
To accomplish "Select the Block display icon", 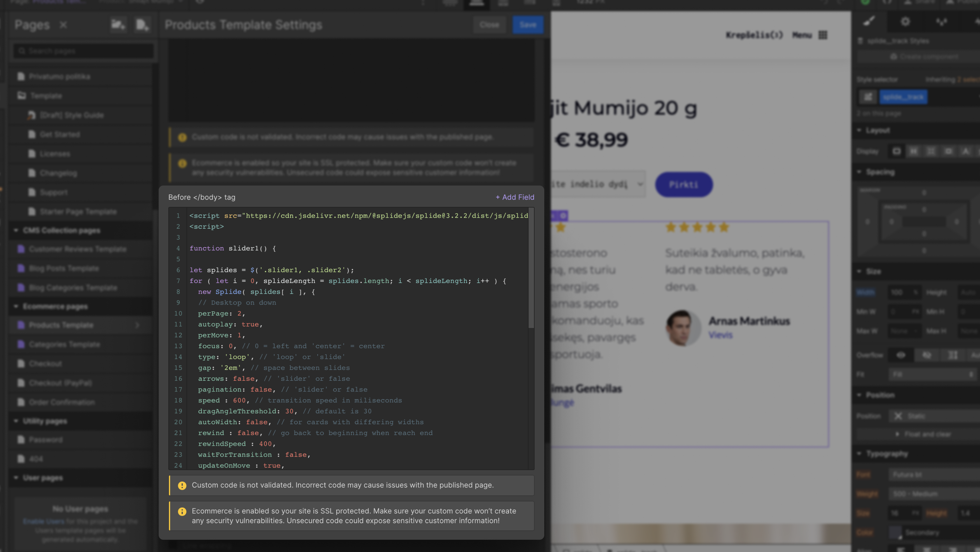I will 896,151.
